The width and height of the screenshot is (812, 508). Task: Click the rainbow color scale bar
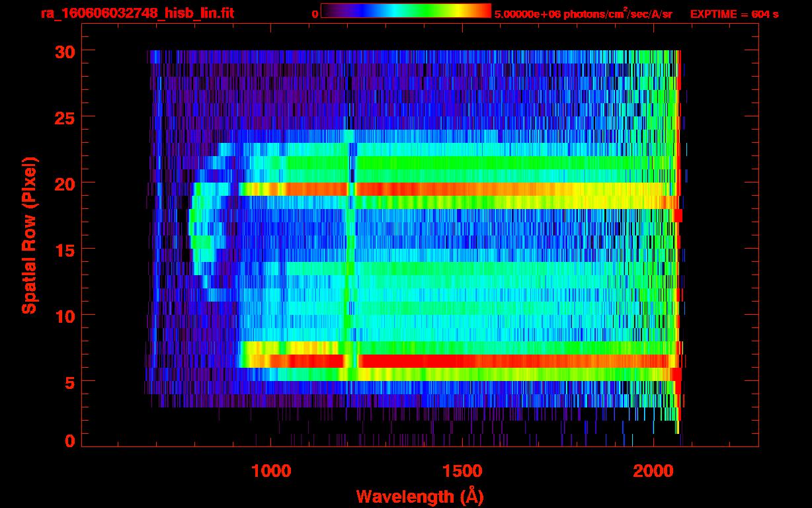(405, 11)
